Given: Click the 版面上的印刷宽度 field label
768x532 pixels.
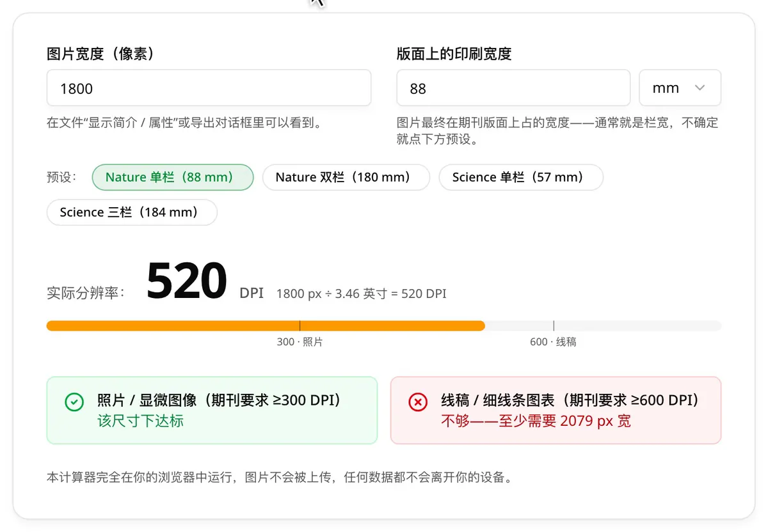Looking at the screenshot, I should 454,54.
